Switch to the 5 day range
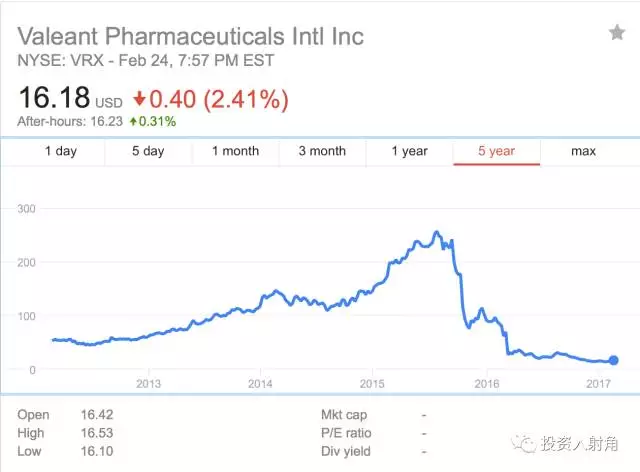 click(148, 151)
